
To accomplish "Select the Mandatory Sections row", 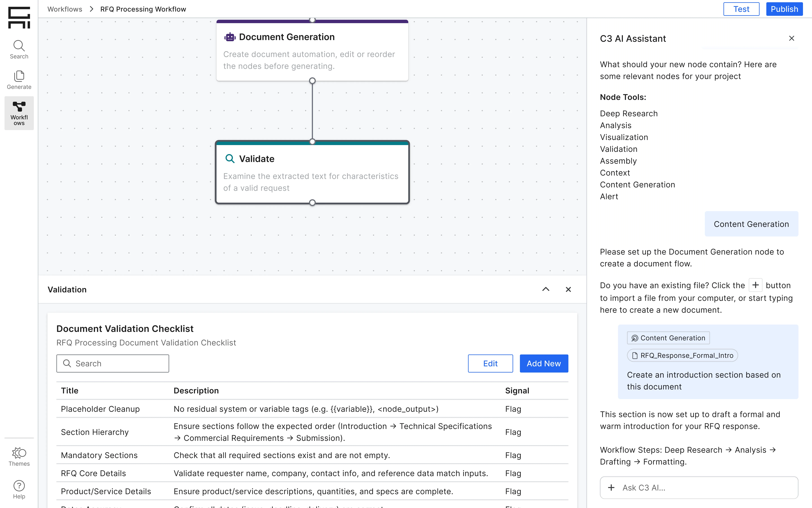I will [x=312, y=455].
